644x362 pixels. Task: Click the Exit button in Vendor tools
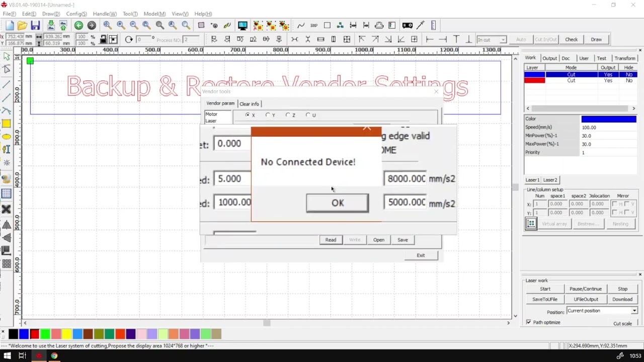421,255
